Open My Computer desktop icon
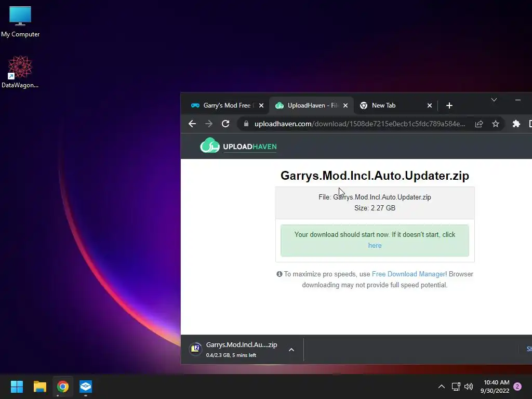Screen dimensions: 532x399 [20, 21]
